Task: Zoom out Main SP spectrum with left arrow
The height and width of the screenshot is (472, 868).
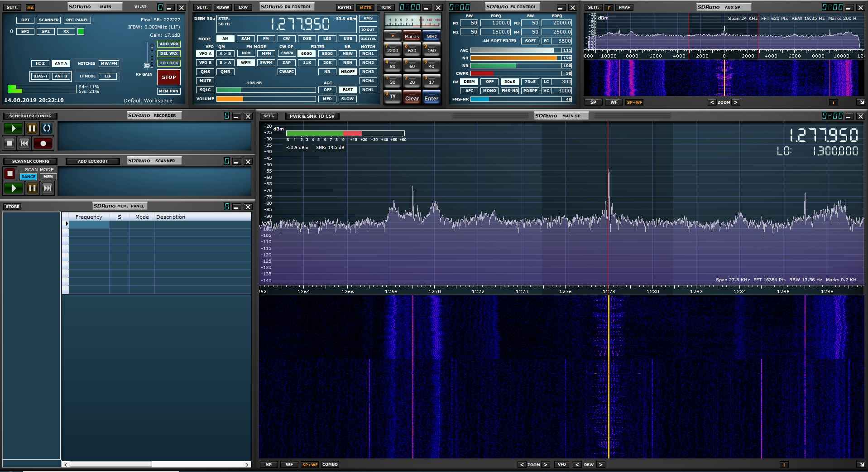Action: 522,464
